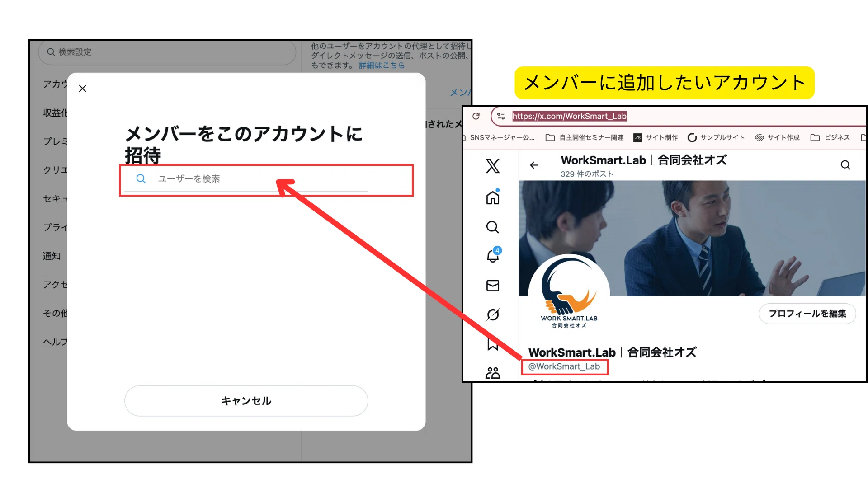Open the WorkSmart.Lab profile avatar
868x488 pixels.
[x=569, y=295]
